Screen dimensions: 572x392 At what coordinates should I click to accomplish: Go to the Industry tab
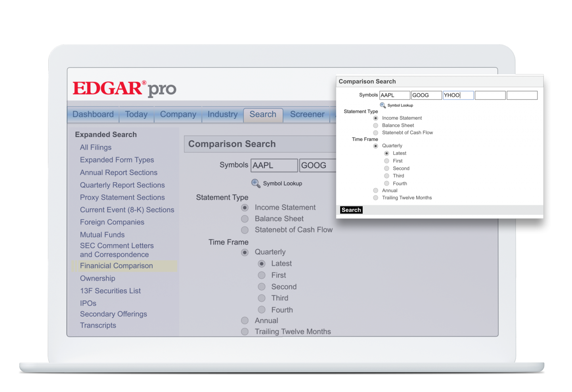coord(222,115)
